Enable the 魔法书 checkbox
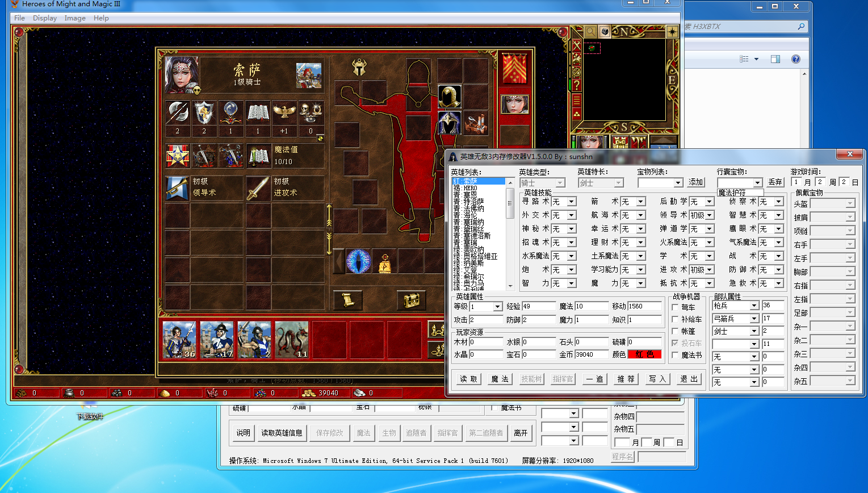The image size is (868, 493). point(675,355)
